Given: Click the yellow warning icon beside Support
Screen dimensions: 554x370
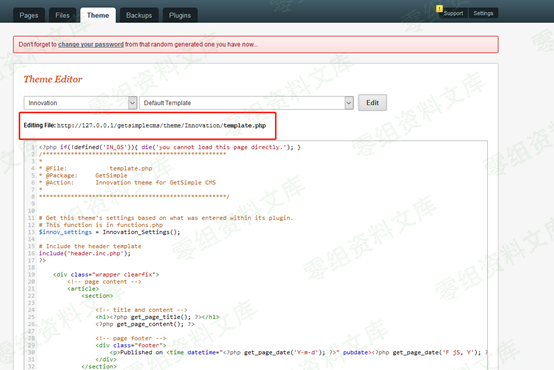Looking at the screenshot, I should [x=439, y=8].
